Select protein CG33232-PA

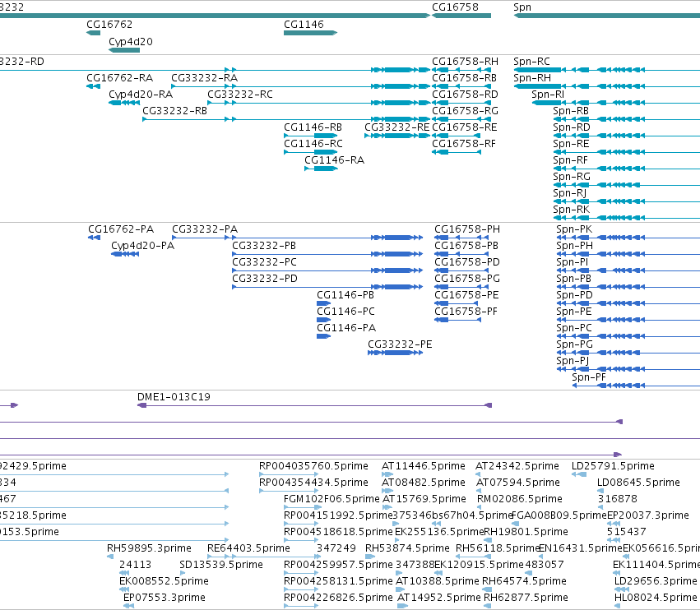tap(205, 229)
